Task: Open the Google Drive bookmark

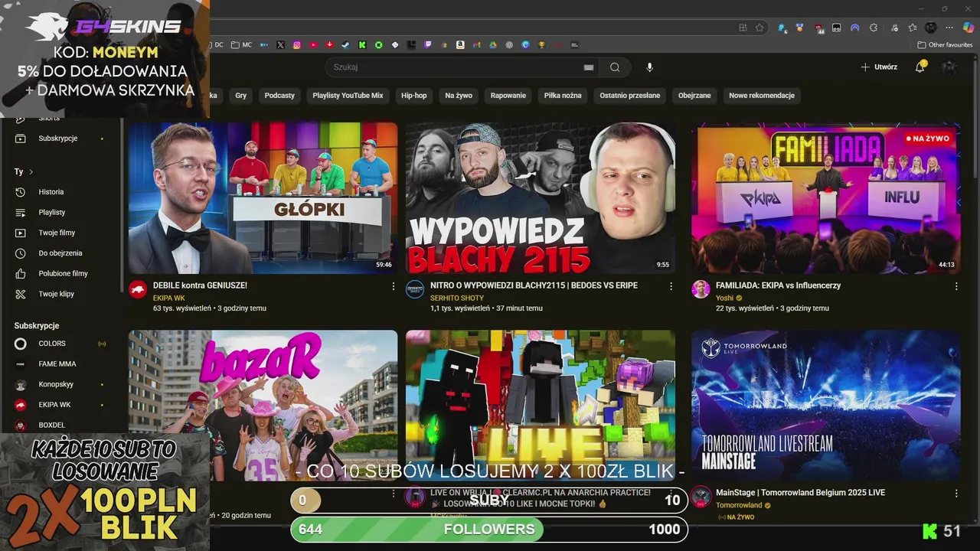Action: pos(493,45)
